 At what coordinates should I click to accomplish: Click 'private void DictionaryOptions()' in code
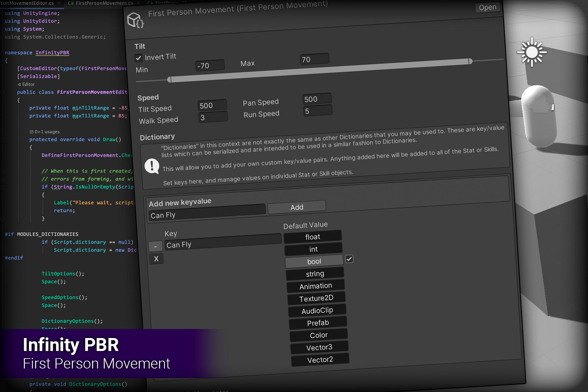coord(78,384)
